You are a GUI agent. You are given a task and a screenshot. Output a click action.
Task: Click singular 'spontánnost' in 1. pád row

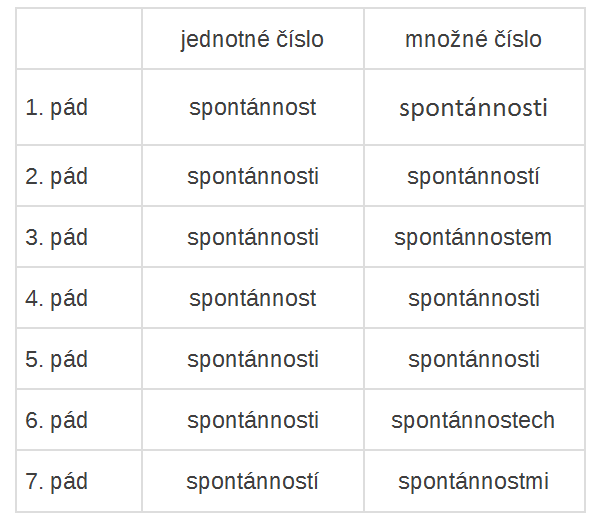[x=252, y=107]
